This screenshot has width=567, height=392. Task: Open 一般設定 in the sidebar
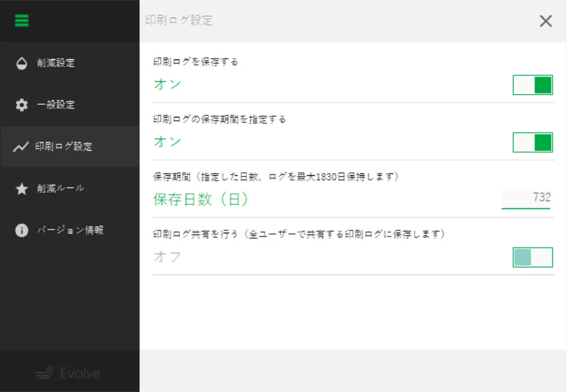click(70, 105)
